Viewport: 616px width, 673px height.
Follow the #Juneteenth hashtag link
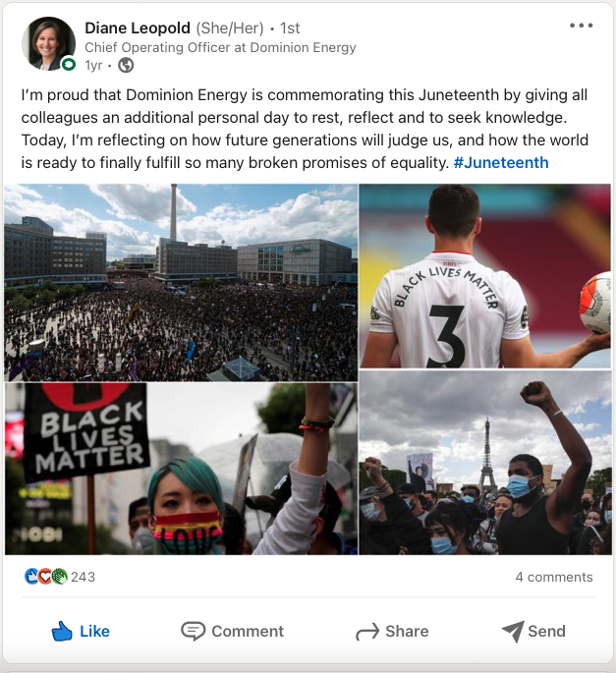tap(501, 163)
